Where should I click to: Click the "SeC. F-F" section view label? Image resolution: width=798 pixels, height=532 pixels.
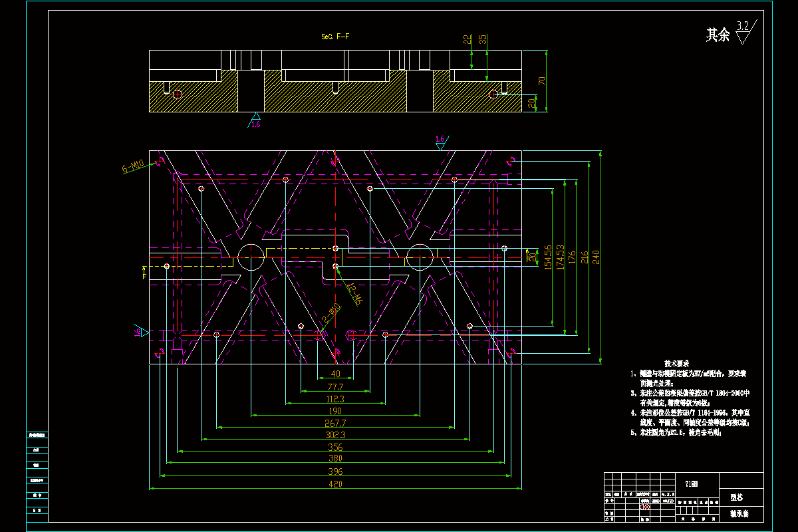point(335,37)
